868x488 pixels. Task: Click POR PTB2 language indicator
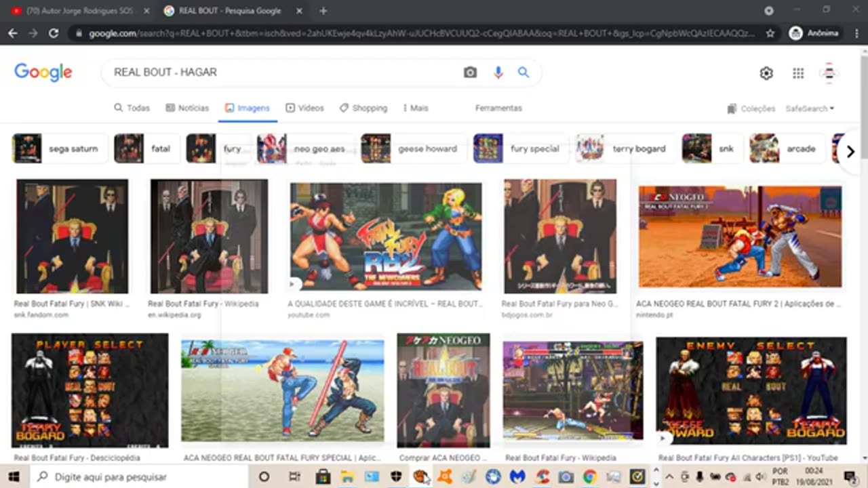781,476
